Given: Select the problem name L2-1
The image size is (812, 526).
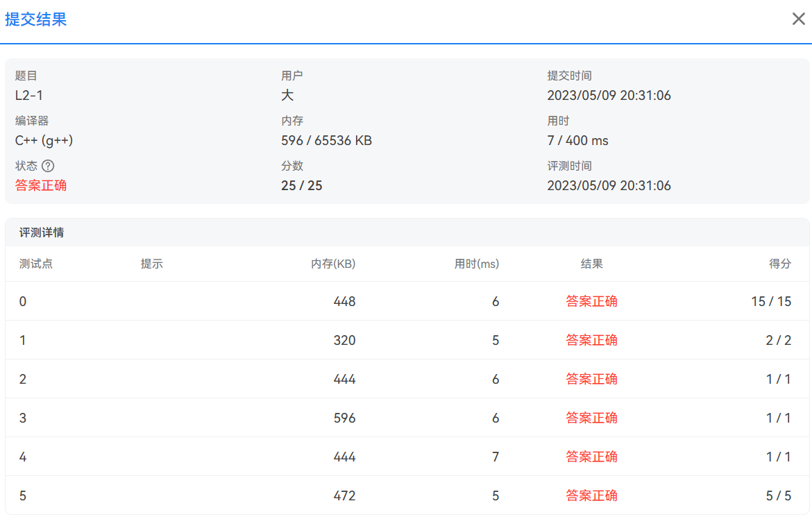Looking at the screenshot, I should pyautogui.click(x=29, y=96).
